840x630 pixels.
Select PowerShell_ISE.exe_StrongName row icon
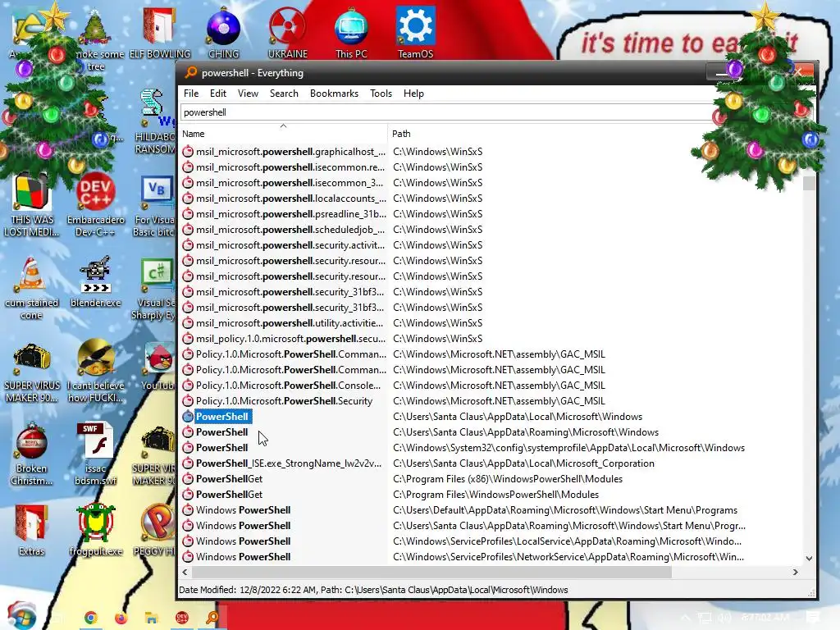click(x=188, y=463)
